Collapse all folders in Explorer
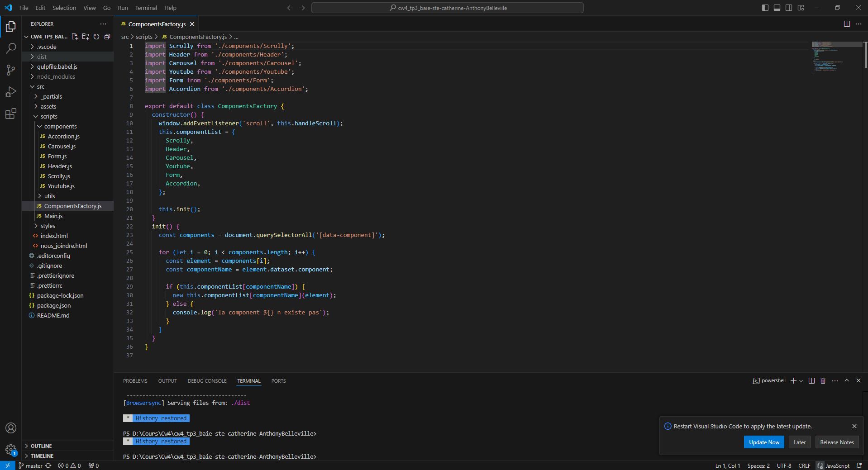Image resolution: width=868 pixels, height=470 pixels. click(107, 37)
